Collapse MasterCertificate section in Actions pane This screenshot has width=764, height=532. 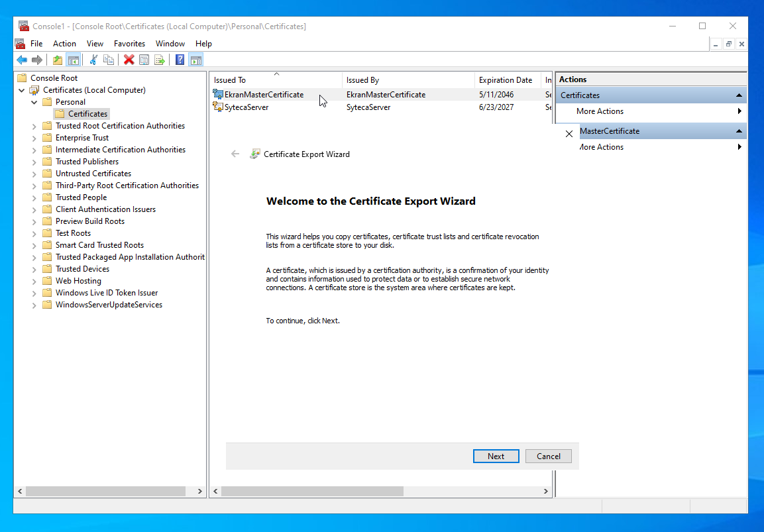pyautogui.click(x=739, y=131)
